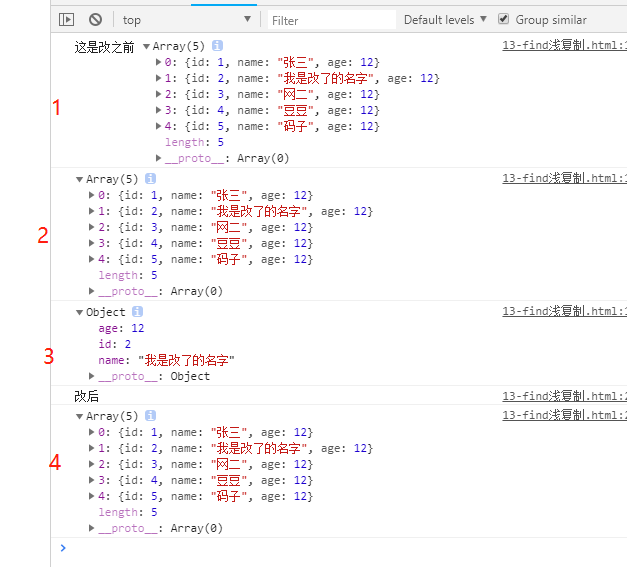627x567 pixels.
Task: Collapse the first Array(5) after 这是改之前
Action: [146, 47]
